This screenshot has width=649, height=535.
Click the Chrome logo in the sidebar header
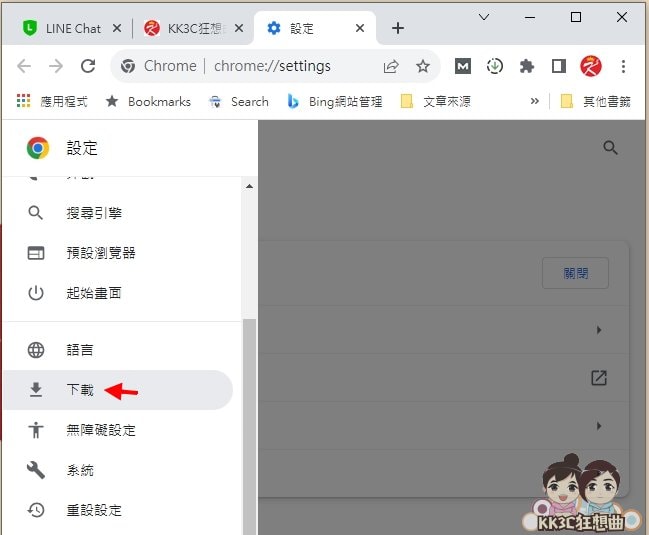(38, 148)
